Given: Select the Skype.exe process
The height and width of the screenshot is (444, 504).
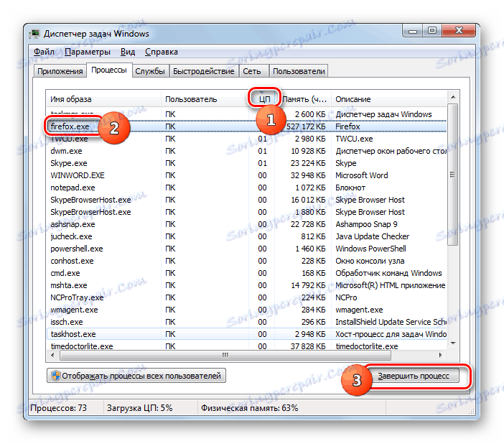Looking at the screenshot, I should click(246, 163).
